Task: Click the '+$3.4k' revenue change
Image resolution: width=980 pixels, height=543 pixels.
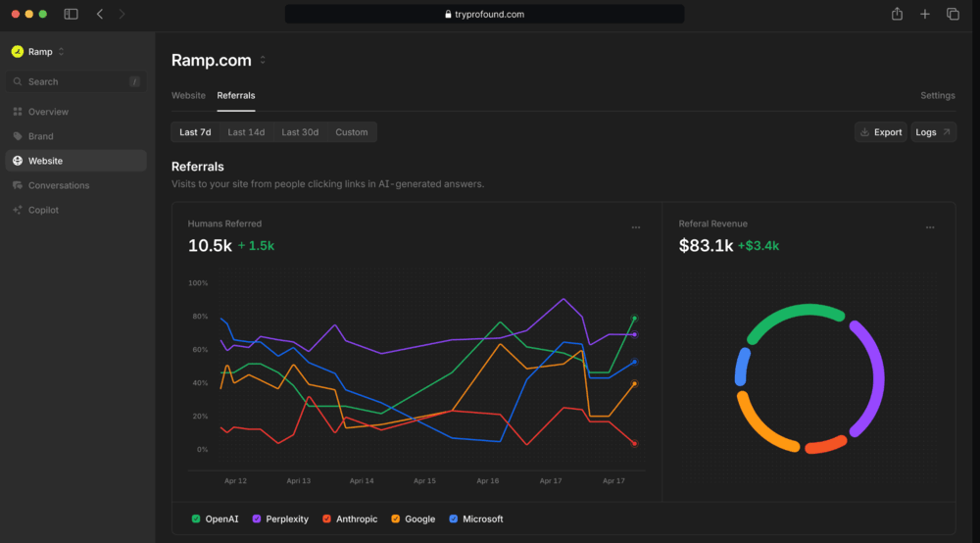Action: click(759, 246)
